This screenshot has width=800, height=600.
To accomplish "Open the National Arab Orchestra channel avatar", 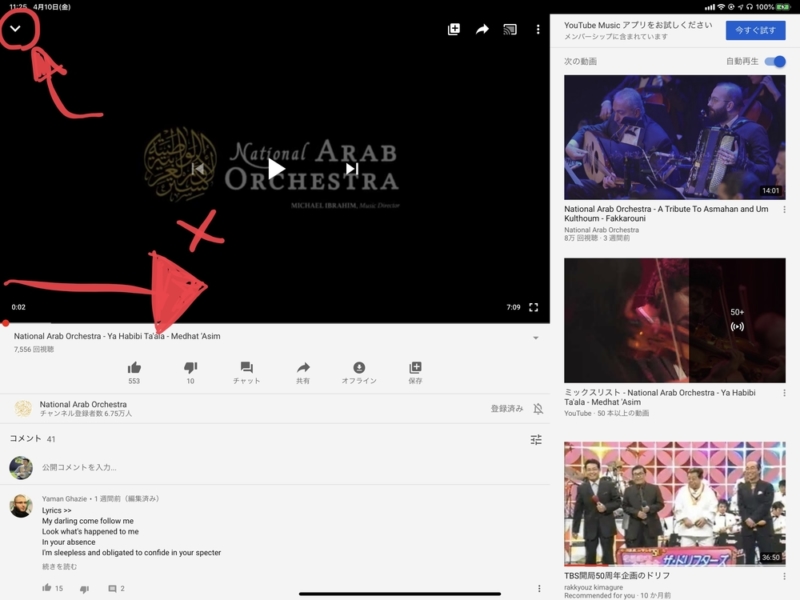I will click(x=23, y=408).
